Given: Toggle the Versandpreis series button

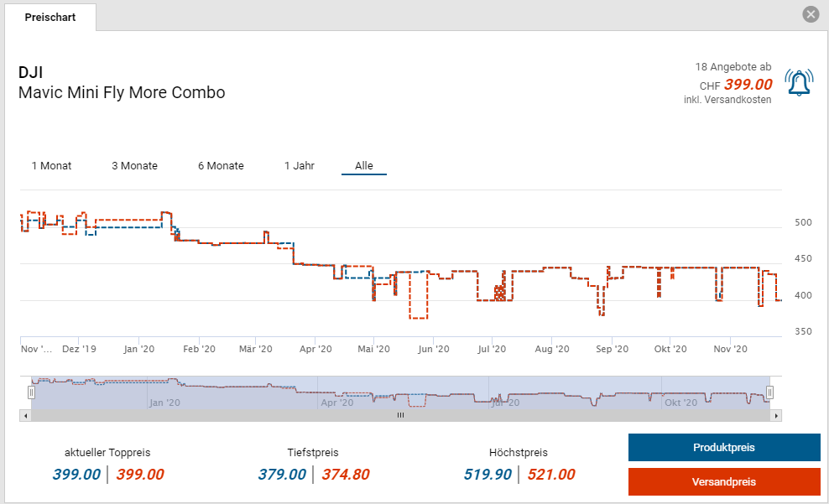Looking at the screenshot, I should [723, 482].
